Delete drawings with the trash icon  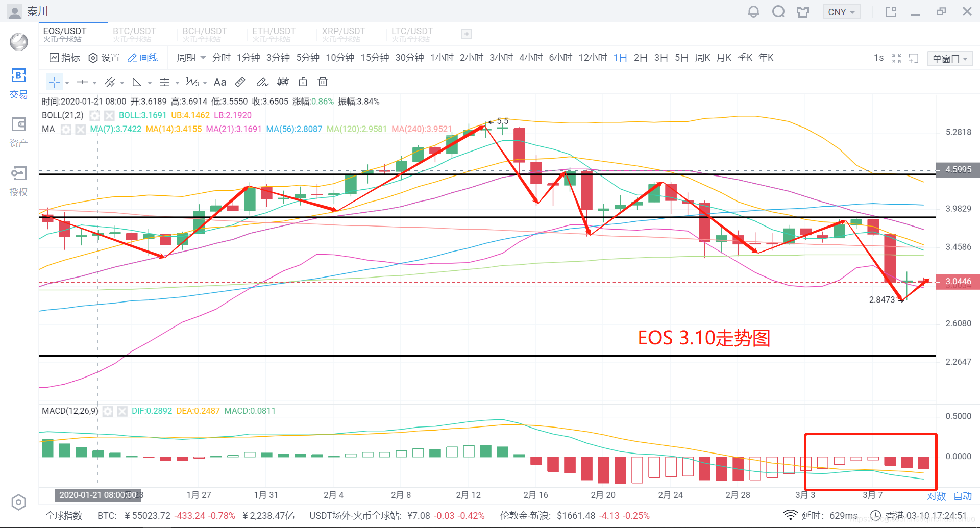323,82
